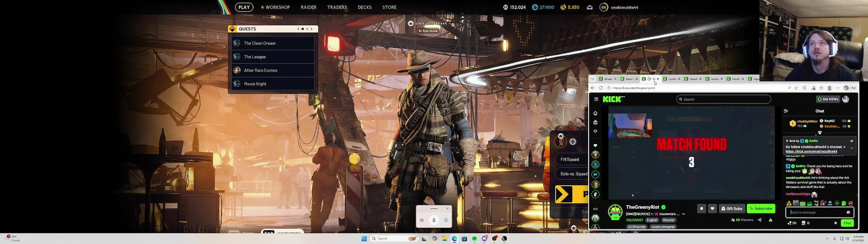868x244 pixels.
Task: Hide the pinned BotRix message
Action: coord(851,141)
